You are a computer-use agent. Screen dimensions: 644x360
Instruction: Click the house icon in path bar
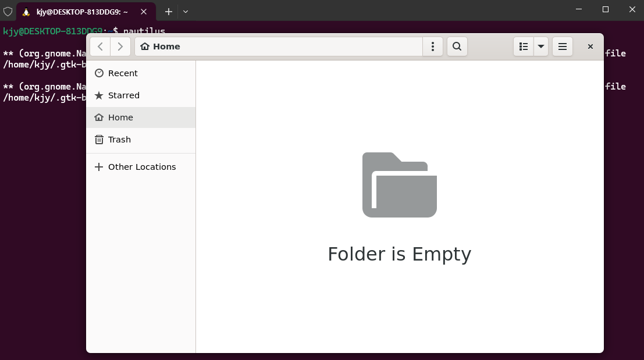145,47
